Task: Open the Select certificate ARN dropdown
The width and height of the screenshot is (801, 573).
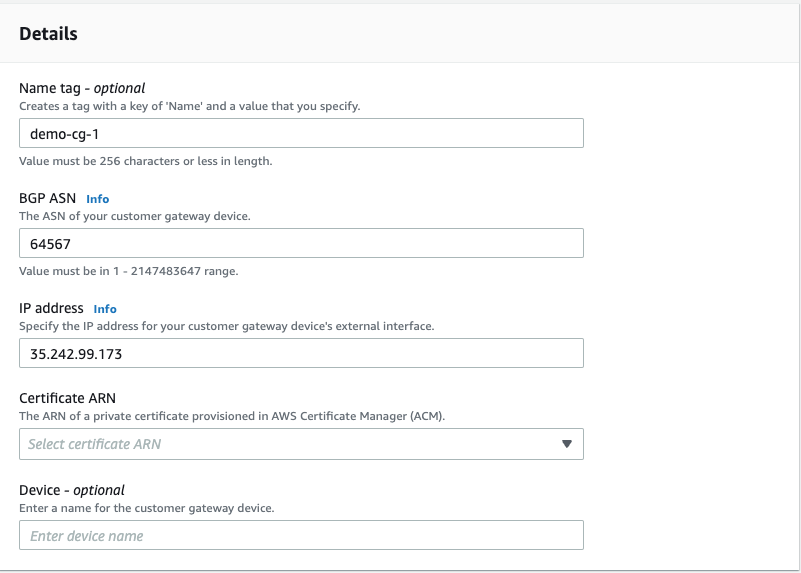Action: pos(301,444)
